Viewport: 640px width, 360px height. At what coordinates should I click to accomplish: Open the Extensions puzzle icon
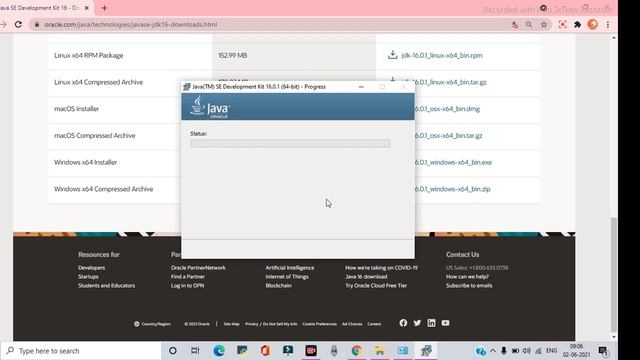pyautogui.click(x=578, y=24)
